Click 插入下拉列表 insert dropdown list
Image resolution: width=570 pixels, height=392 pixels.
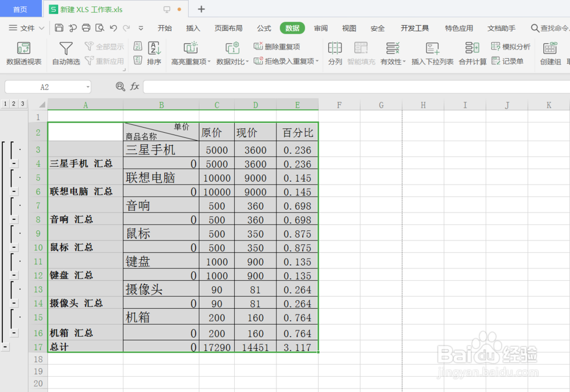coord(432,54)
